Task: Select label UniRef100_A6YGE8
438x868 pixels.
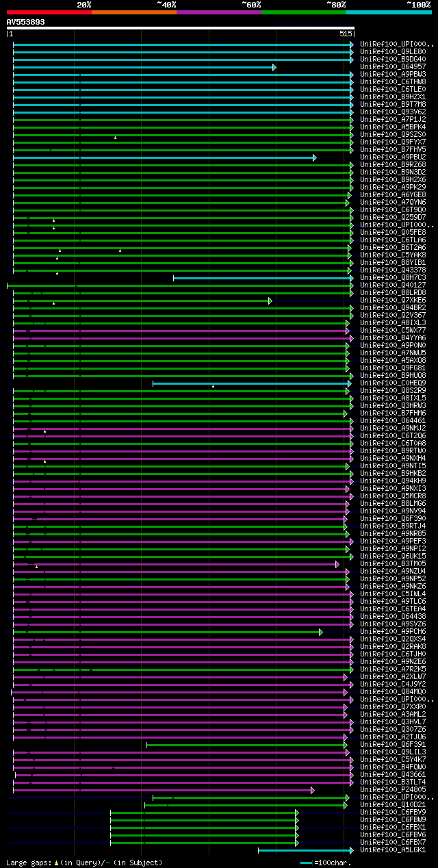Action: click(x=393, y=195)
